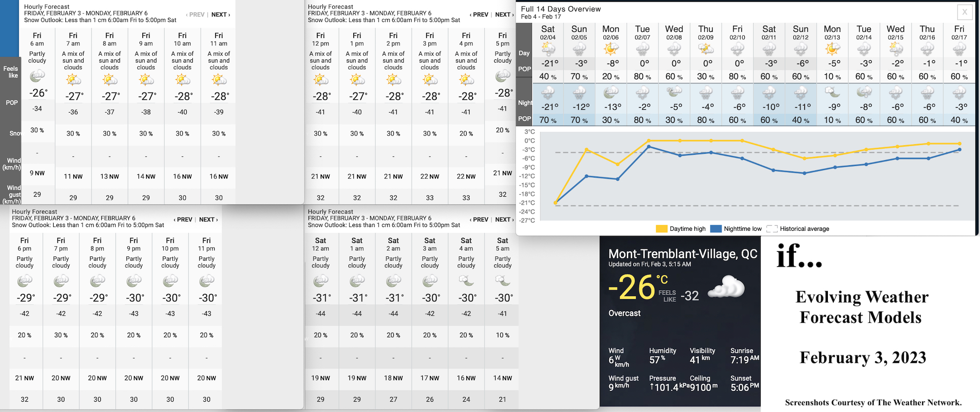This screenshot has width=980, height=412.
Task: Click the Overcast condition label
Action: click(624, 313)
